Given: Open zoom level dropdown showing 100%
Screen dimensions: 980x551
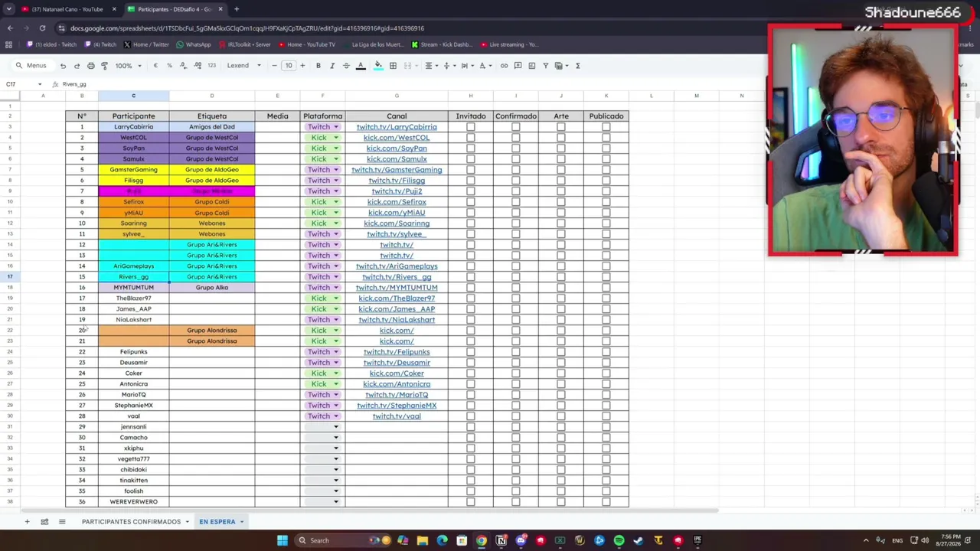Looking at the screenshot, I should tap(128, 66).
